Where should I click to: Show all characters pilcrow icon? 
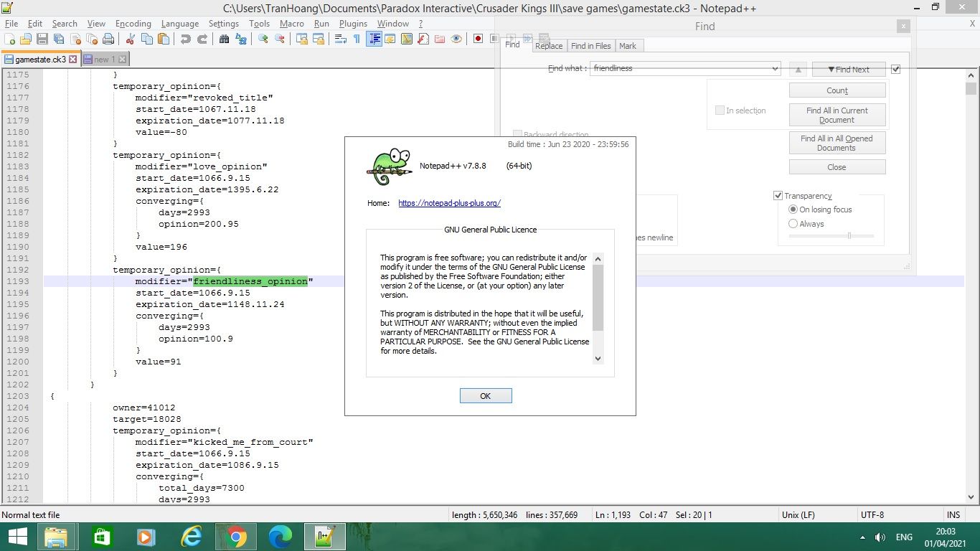coord(357,39)
